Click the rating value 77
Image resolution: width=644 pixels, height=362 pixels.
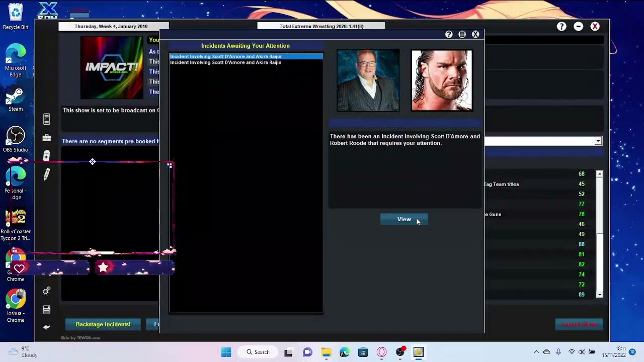click(581, 204)
